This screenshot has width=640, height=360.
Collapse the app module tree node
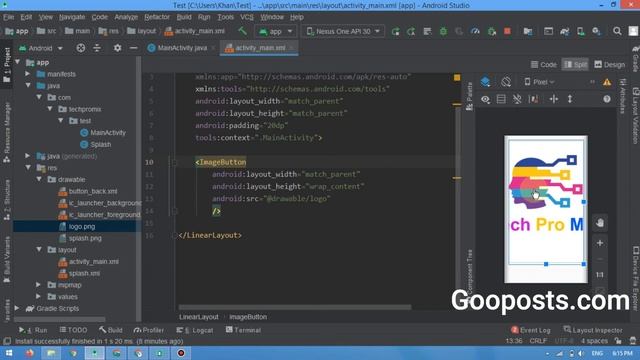(x=18, y=62)
